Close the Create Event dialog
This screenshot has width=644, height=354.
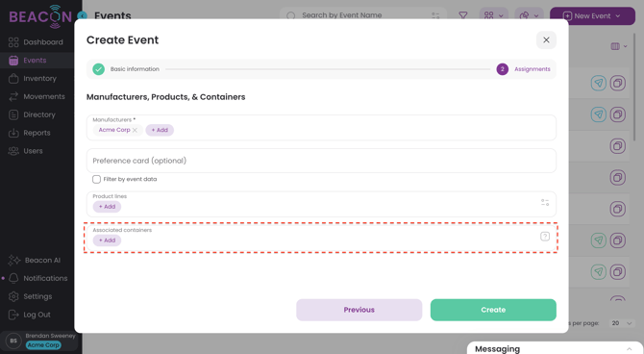point(546,39)
